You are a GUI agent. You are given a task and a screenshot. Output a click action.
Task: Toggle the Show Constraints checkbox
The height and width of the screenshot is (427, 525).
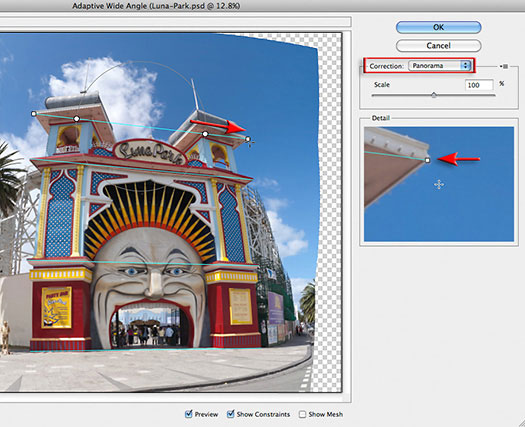click(230, 414)
